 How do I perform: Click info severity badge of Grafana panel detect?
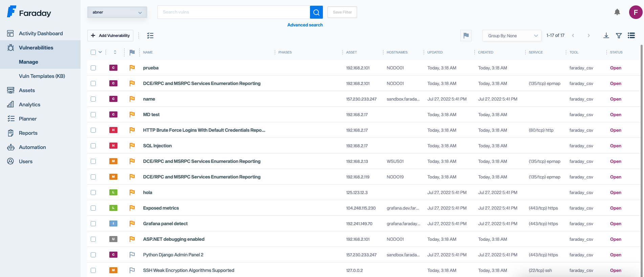point(113,223)
